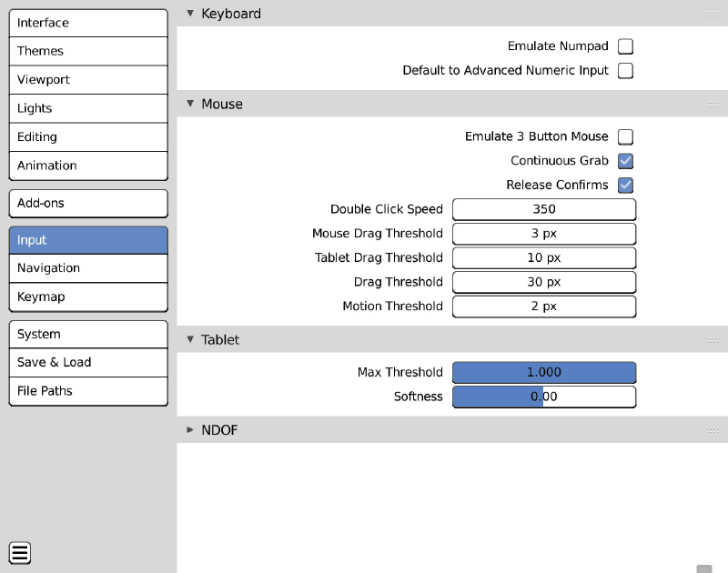Enable Emulate Numpad checkbox
This screenshot has width=728, height=573.
[x=625, y=46]
